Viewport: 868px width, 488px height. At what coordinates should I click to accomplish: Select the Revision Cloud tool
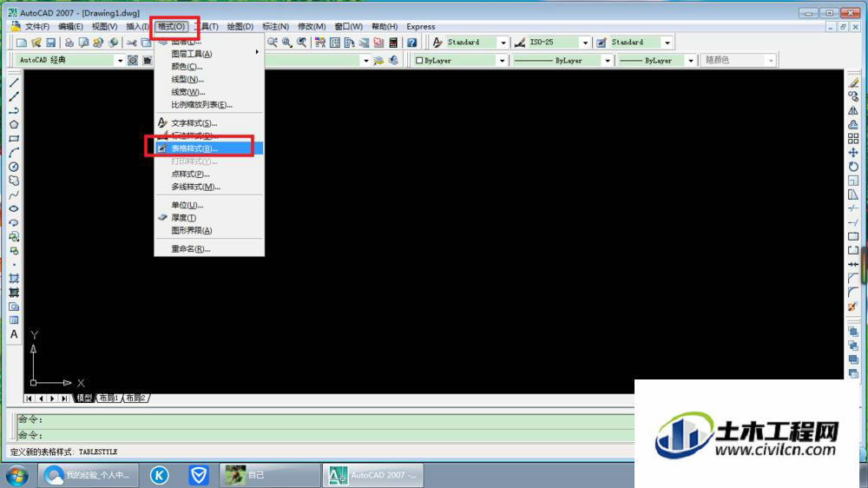pyautogui.click(x=14, y=181)
